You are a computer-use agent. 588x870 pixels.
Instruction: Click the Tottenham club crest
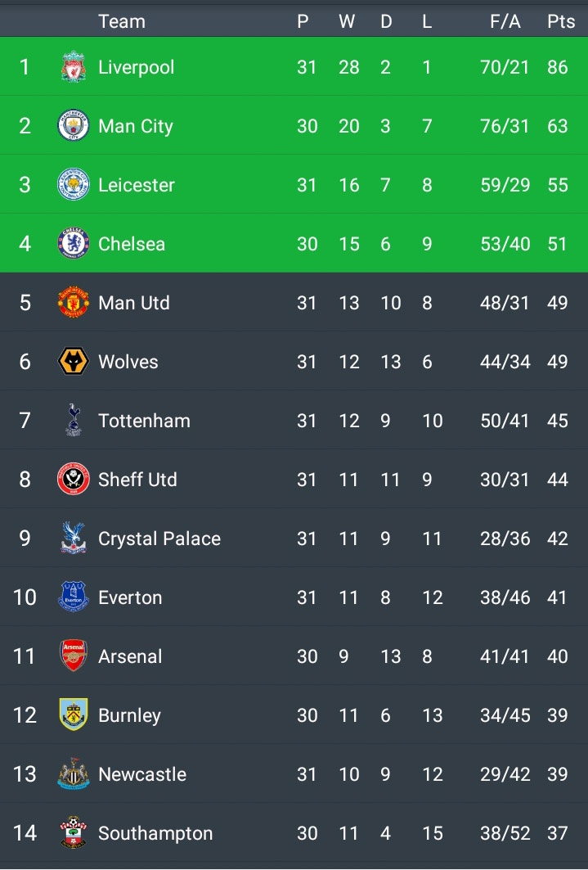[74, 421]
